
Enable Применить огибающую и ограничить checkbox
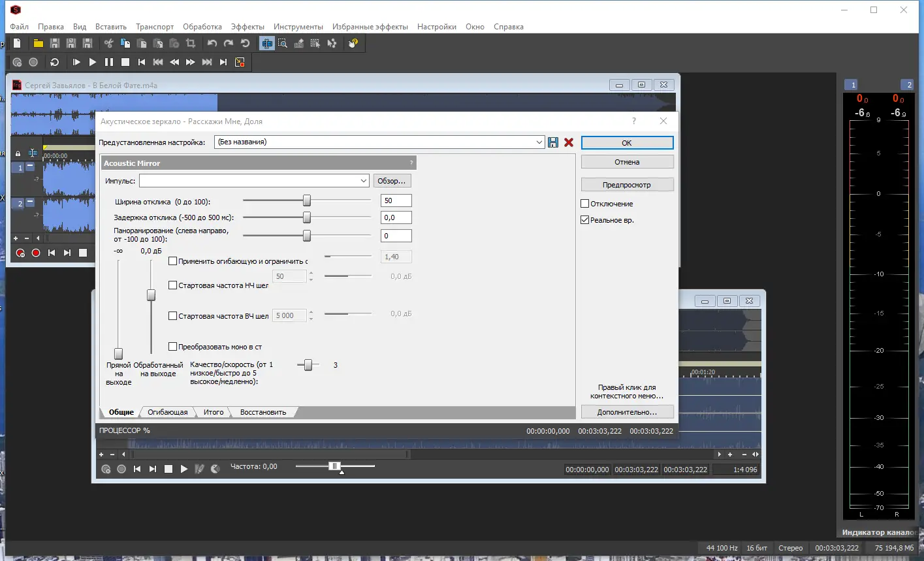tap(173, 261)
